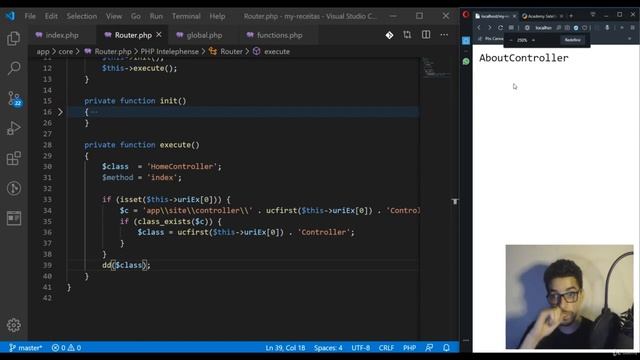The height and width of the screenshot is (360, 640).
Task: Open the Extensions view
Action: pos(13,158)
